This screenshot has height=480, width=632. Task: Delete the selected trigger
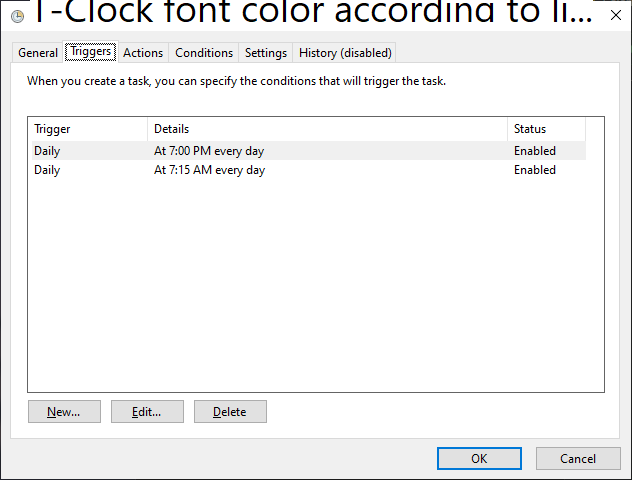click(x=230, y=411)
